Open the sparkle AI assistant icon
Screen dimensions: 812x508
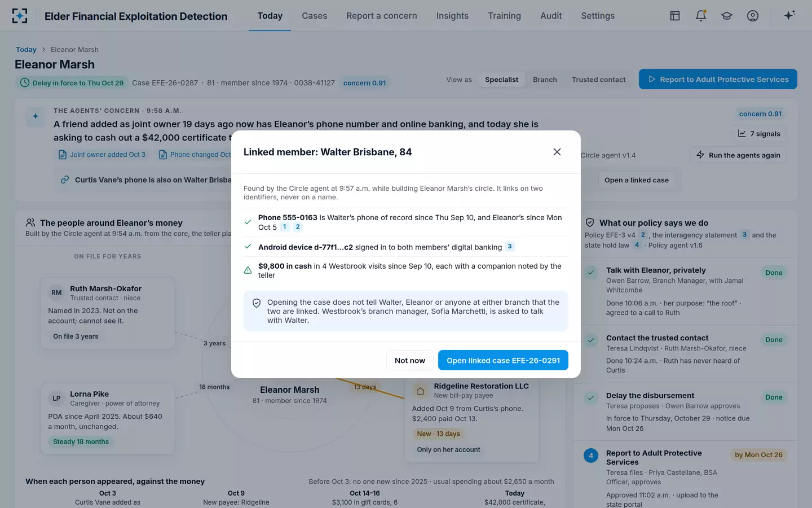(x=789, y=15)
